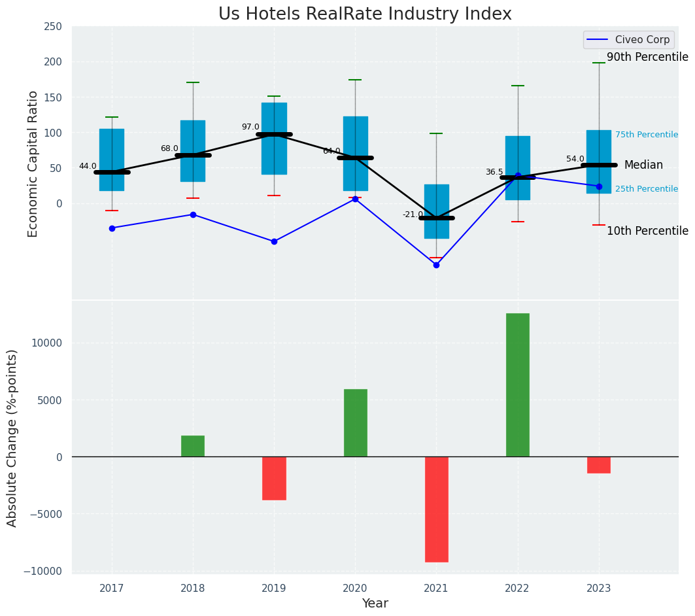Select Civeo Corp's 2019 data point
Image resolution: width=695 pixels, height=616 pixels.
pos(274,241)
